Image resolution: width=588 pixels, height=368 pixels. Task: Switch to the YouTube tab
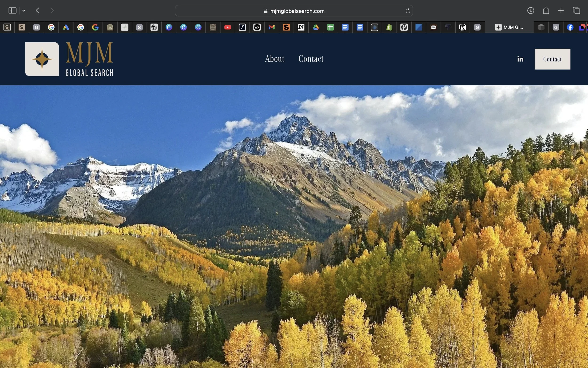point(227,27)
